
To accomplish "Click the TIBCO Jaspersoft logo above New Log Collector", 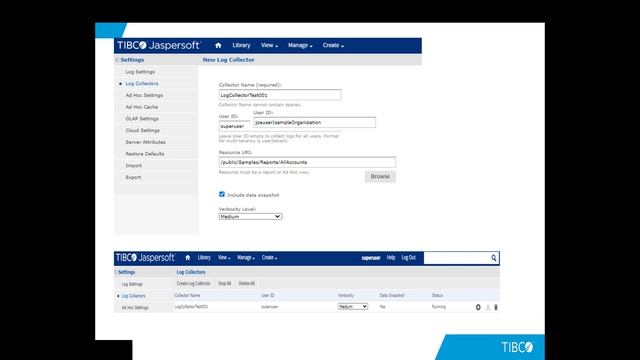I will point(159,45).
